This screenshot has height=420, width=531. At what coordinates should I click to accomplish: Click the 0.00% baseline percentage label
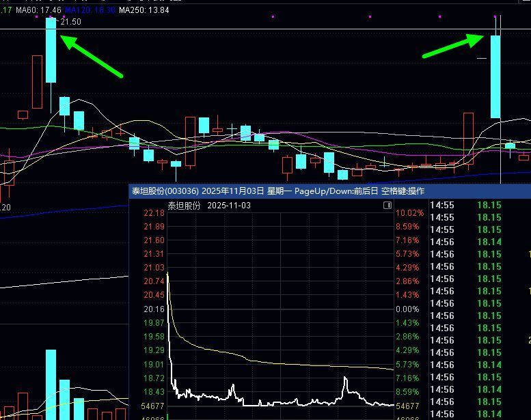(x=408, y=309)
